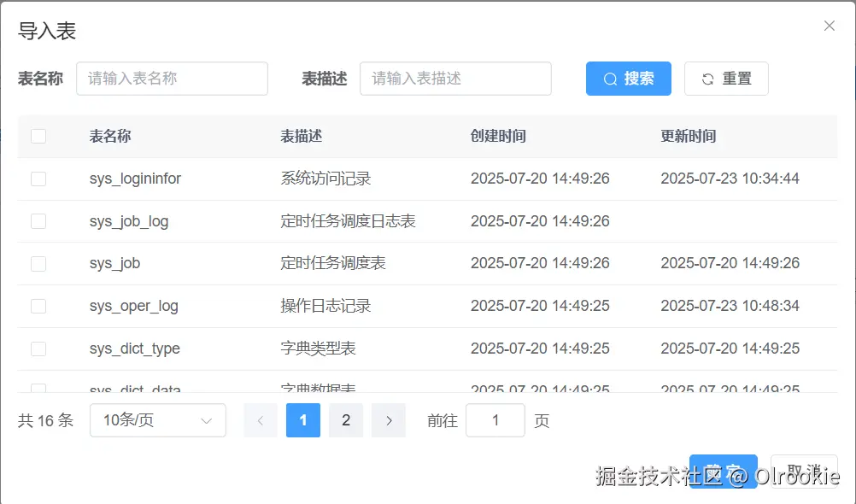The image size is (856, 504).
Task: Check the sys_job table row
Action: [38, 263]
